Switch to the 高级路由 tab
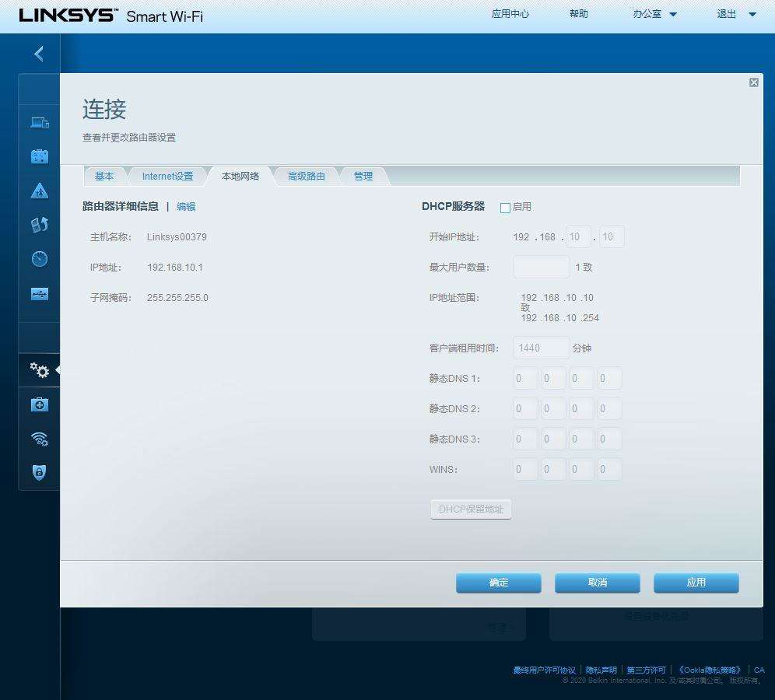Screen dimensions: 775x700 point(306,177)
